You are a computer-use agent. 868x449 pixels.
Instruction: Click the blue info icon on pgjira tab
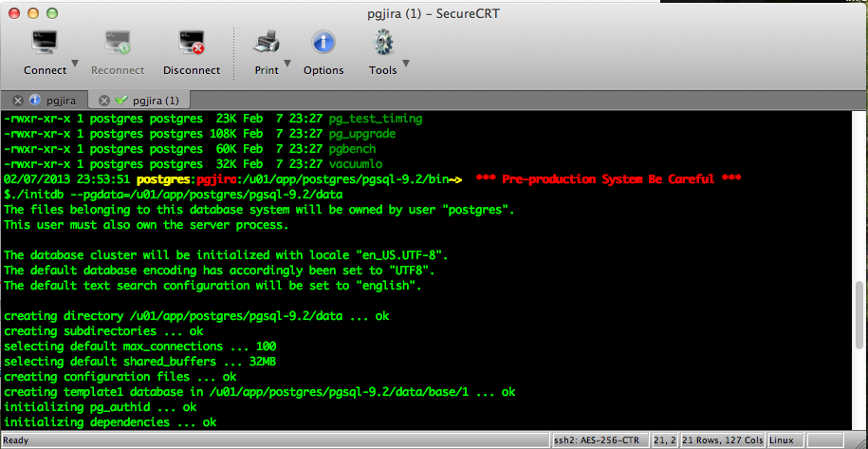pos(34,101)
